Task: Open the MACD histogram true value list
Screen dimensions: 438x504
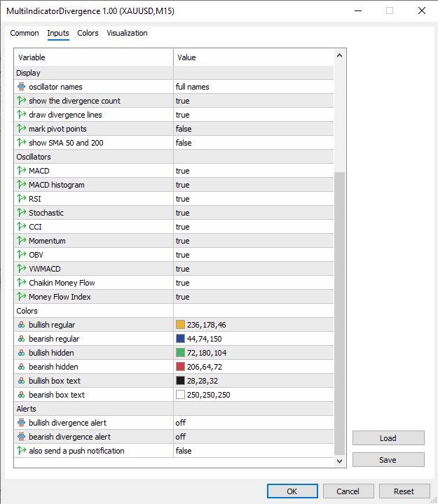Action: 254,185
